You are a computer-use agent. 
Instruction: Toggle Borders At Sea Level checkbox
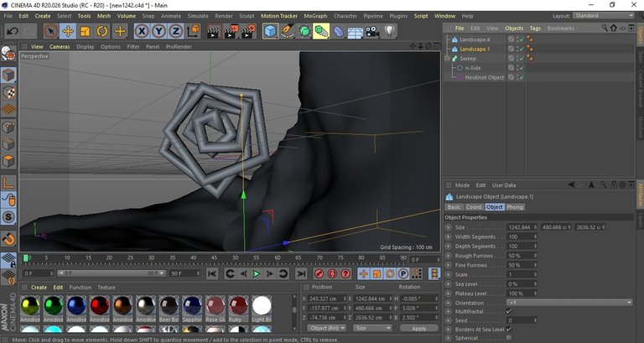(509, 330)
